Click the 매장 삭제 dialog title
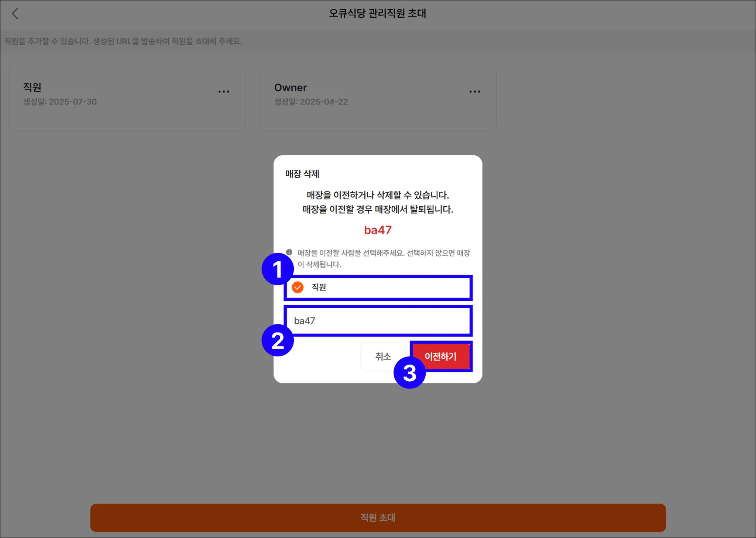Image resolution: width=756 pixels, height=538 pixels. point(302,174)
